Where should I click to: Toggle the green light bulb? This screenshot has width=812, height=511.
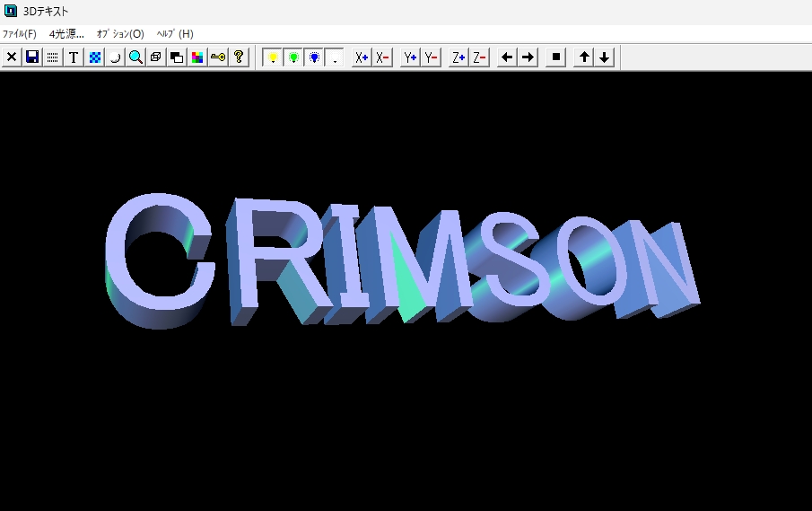point(293,57)
